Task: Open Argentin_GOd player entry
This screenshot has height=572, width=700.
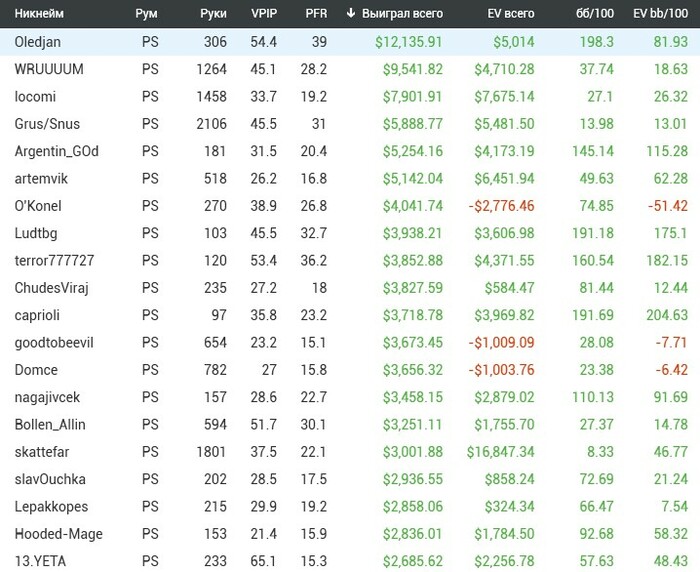Action: point(57,151)
